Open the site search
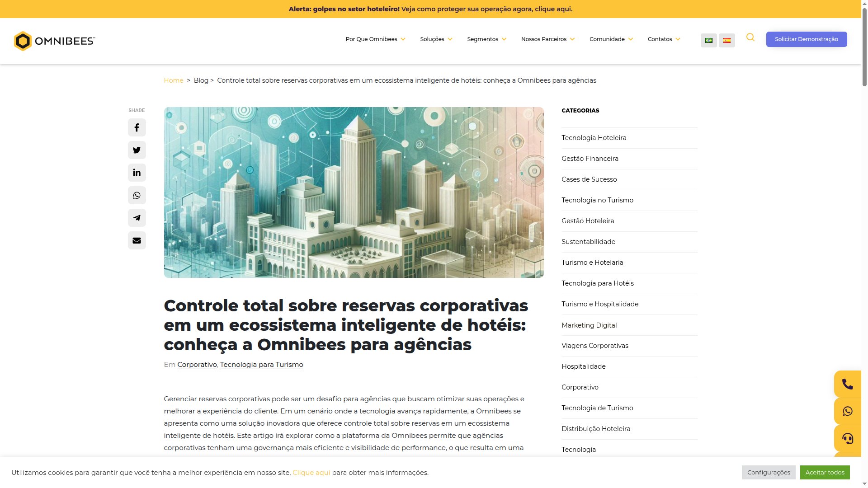 pos(750,38)
